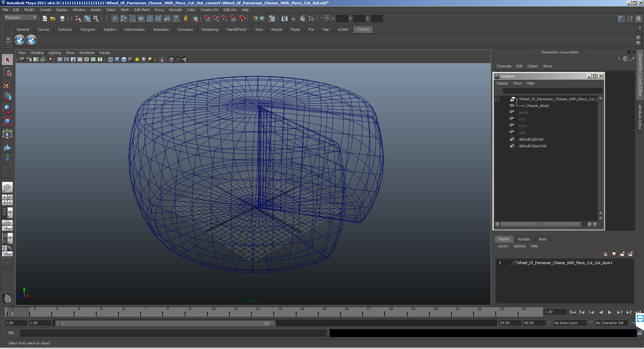The width and height of the screenshot is (644, 349).
Task: Open Render Settings icon
Action: [311, 18]
